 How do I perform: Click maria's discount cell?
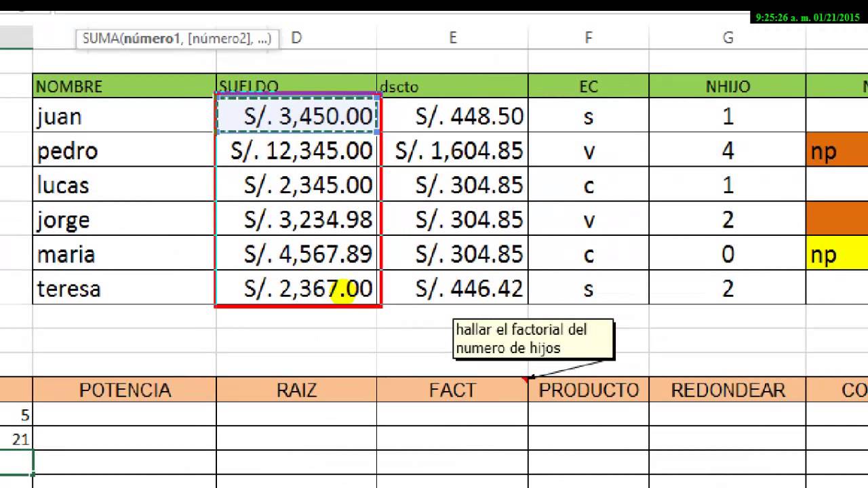[x=452, y=254]
